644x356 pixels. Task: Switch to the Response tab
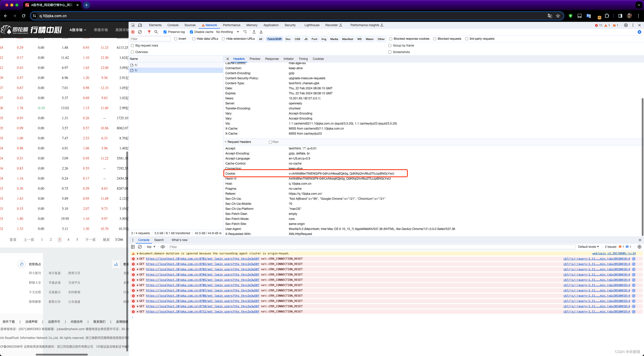point(272,59)
